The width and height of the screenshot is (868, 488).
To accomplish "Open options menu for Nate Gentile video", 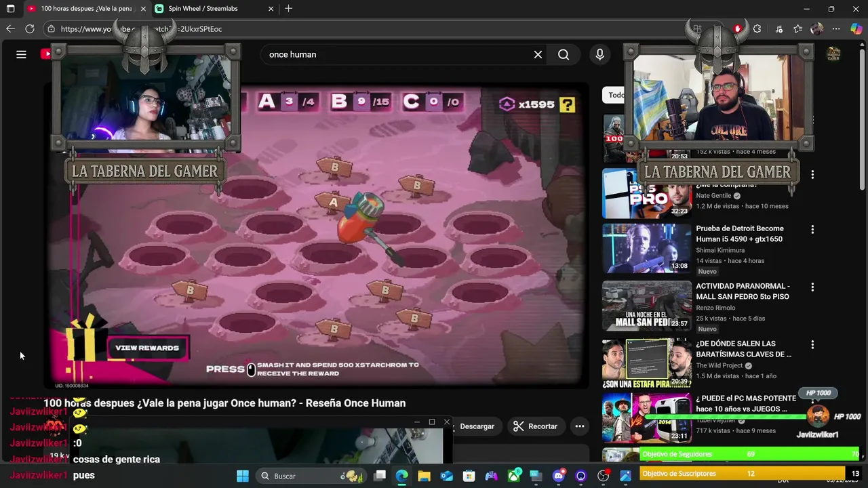I will pyautogui.click(x=812, y=174).
